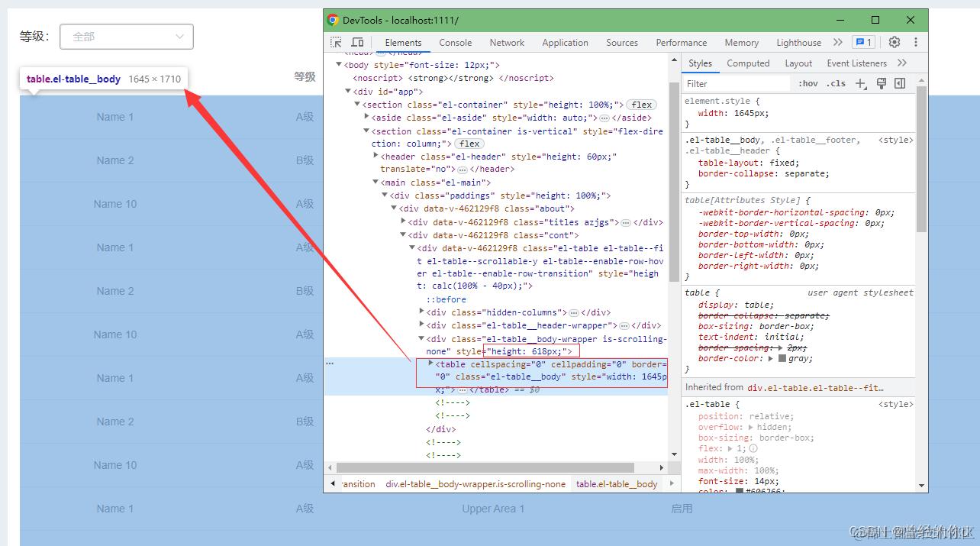Expand the el-table__header-wrapper node
This screenshot has width=980, height=546.
[421, 325]
